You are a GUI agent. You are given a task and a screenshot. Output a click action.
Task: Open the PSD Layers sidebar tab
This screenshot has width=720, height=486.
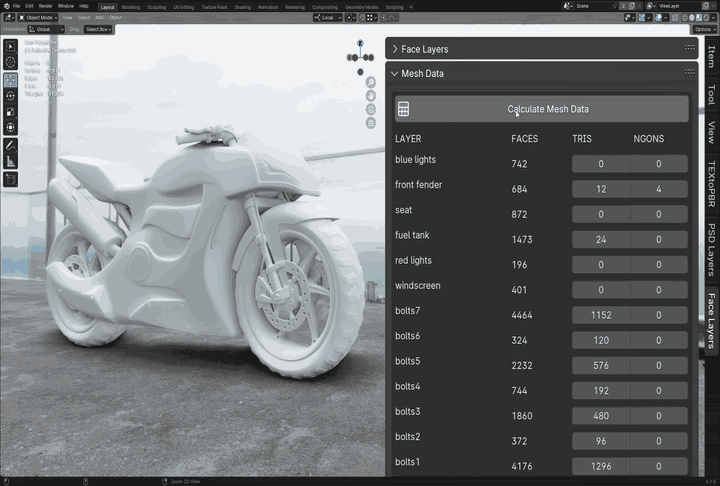coord(711,249)
